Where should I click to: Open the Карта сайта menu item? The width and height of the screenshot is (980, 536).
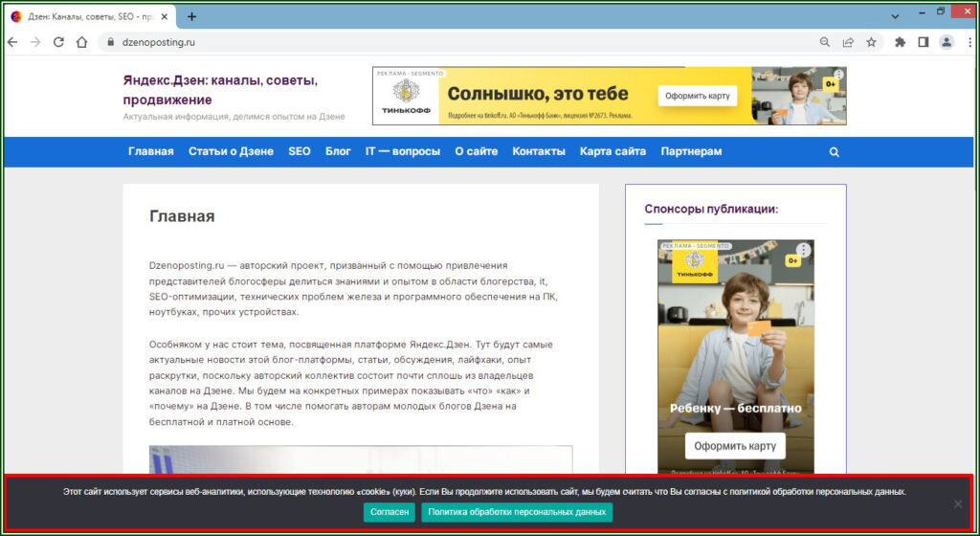coord(612,151)
